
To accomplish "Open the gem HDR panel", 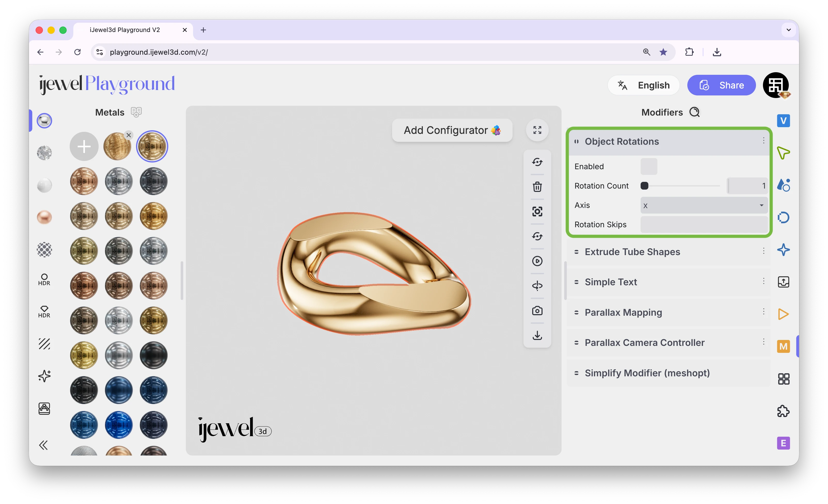I will 44,312.
